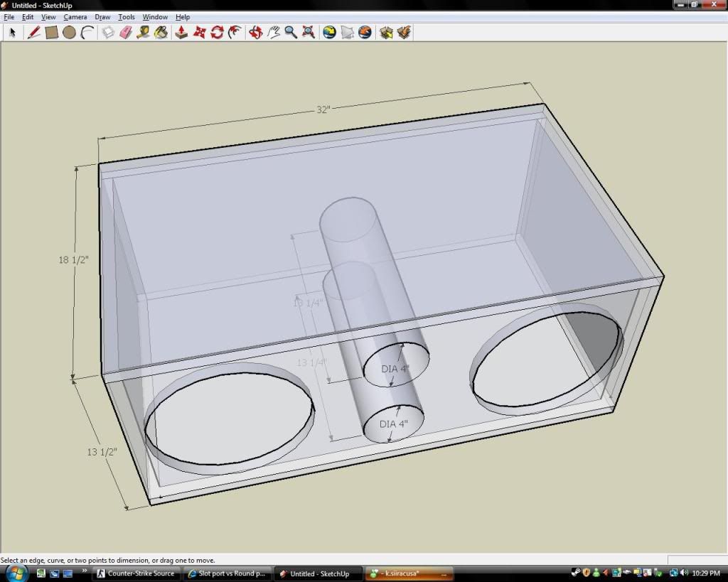Open the Camera menu
The image size is (728, 582).
click(x=75, y=16)
